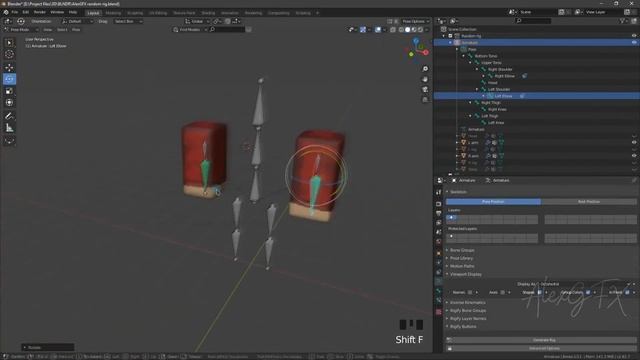640x360 pixels.
Task: Open the Select Box drag dropdown
Action: click(128, 21)
